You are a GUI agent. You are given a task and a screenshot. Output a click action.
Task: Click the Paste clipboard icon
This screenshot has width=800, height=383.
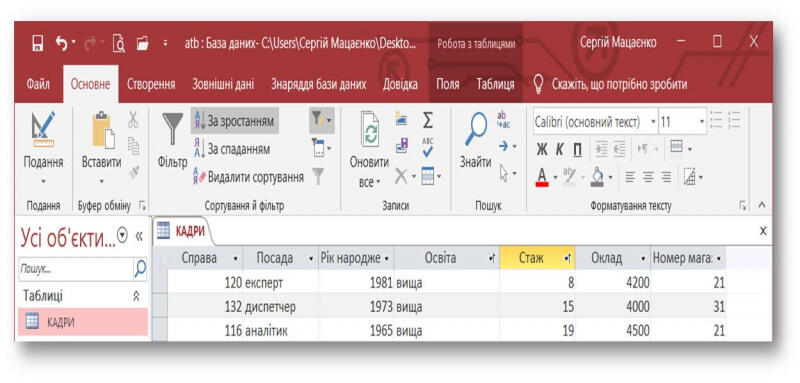pyautogui.click(x=102, y=130)
